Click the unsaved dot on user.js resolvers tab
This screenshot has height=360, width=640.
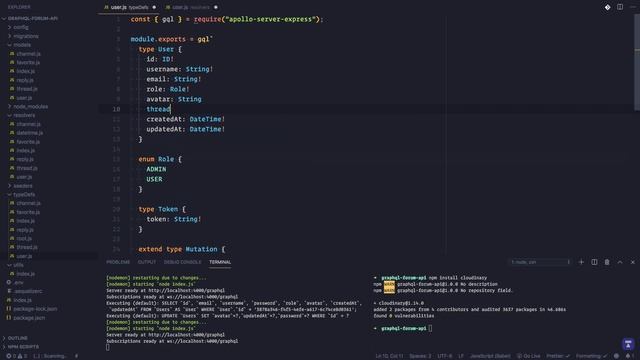click(x=216, y=7)
